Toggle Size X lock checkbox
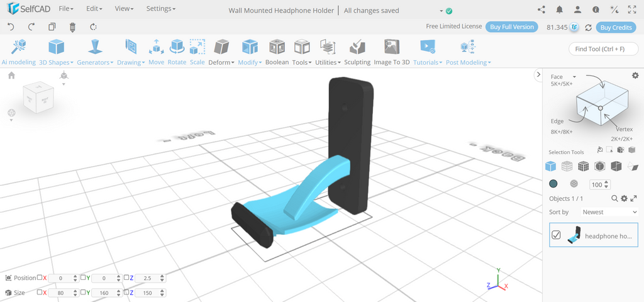 click(x=40, y=293)
